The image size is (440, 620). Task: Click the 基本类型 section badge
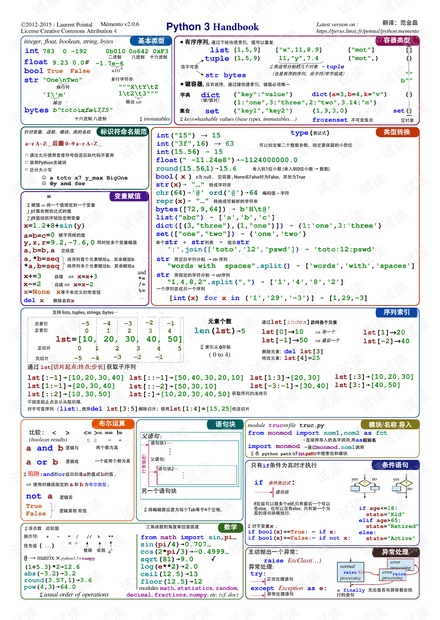coord(151,41)
